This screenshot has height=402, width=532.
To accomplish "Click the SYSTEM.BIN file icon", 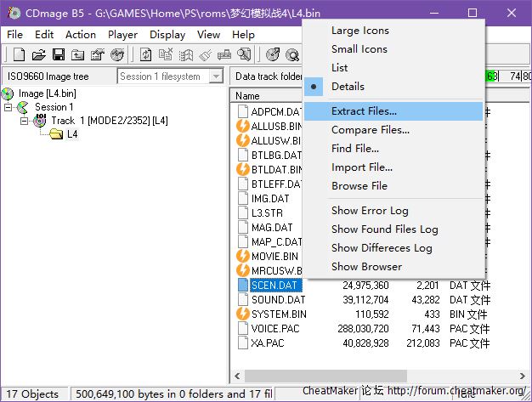I will coord(243,314).
